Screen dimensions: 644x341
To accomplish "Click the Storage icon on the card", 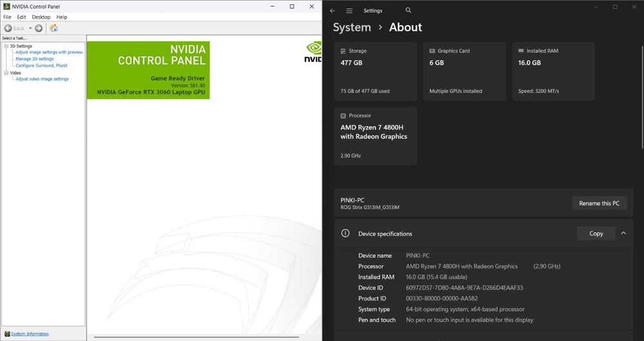I will 343,51.
